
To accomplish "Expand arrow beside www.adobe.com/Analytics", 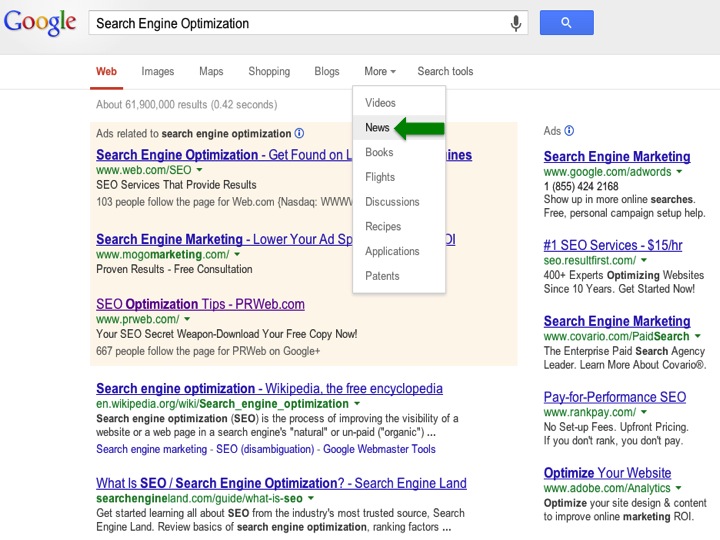I will 679,488.
